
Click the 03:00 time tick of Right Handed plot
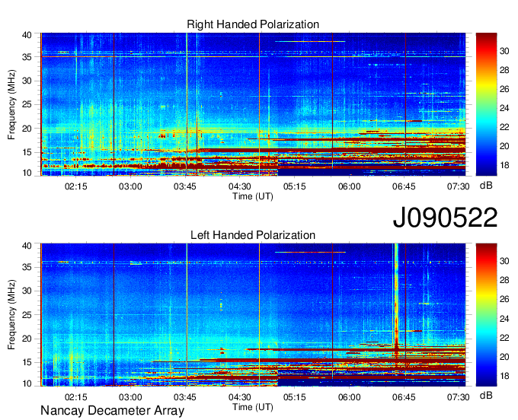[x=130, y=186]
